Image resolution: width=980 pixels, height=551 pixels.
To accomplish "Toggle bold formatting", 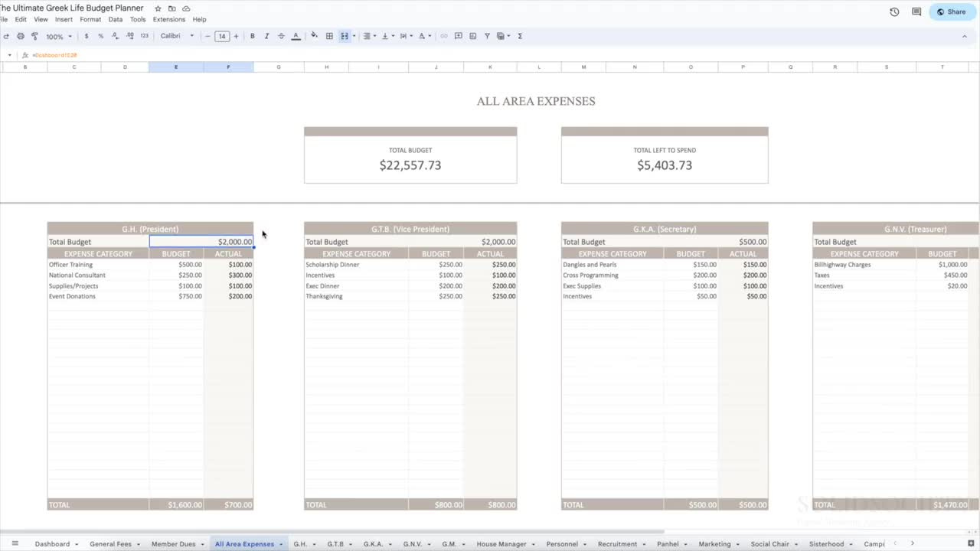I will coord(253,36).
